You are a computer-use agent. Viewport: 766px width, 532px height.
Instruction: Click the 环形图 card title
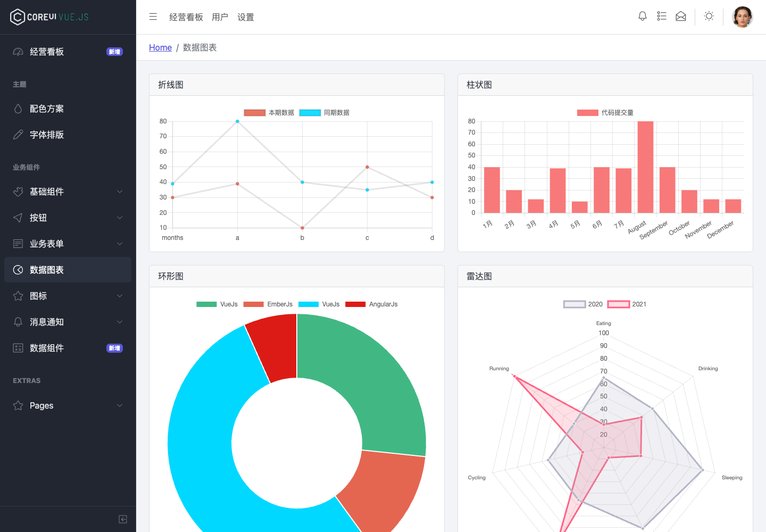click(x=171, y=276)
